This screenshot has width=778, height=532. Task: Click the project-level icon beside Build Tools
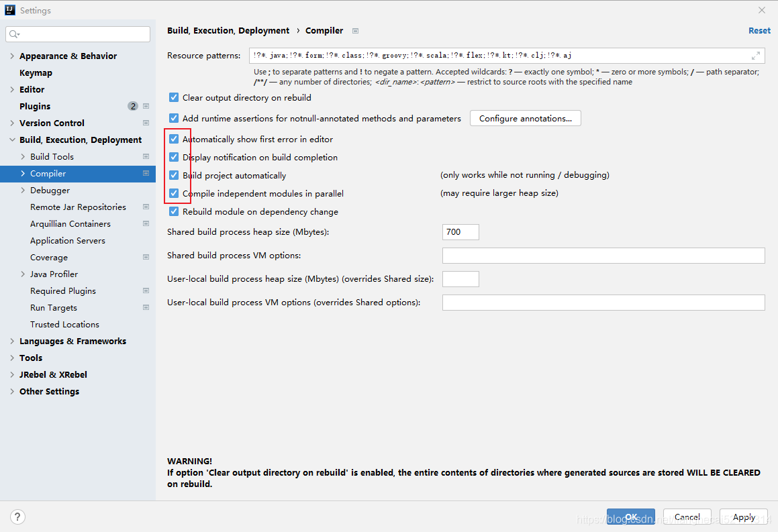click(x=146, y=157)
